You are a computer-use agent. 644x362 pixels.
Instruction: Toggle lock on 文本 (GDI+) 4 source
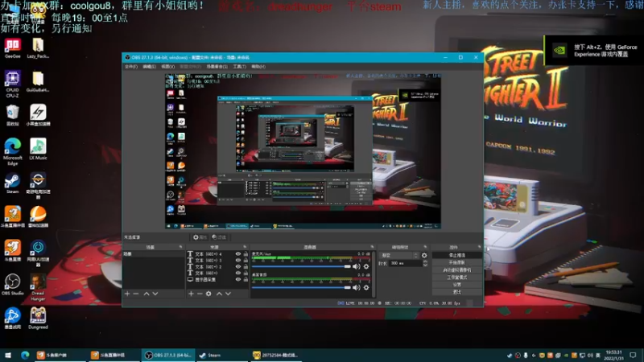point(246,254)
